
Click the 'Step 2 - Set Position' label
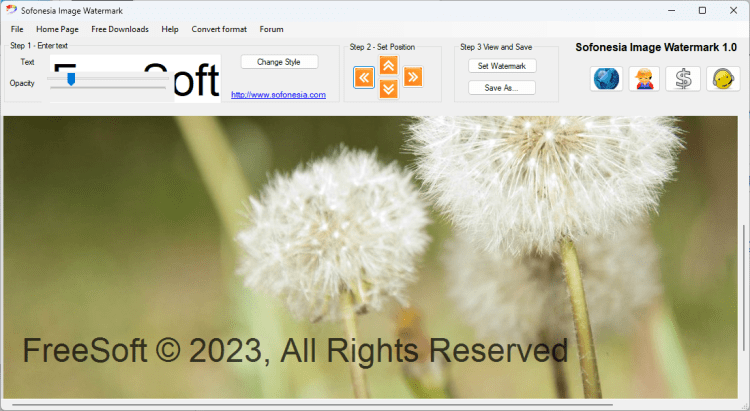pos(382,47)
